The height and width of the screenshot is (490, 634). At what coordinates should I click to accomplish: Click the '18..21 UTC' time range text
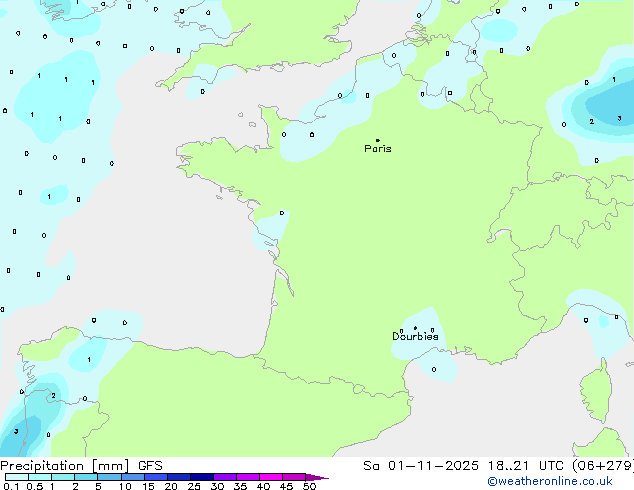[525, 466]
